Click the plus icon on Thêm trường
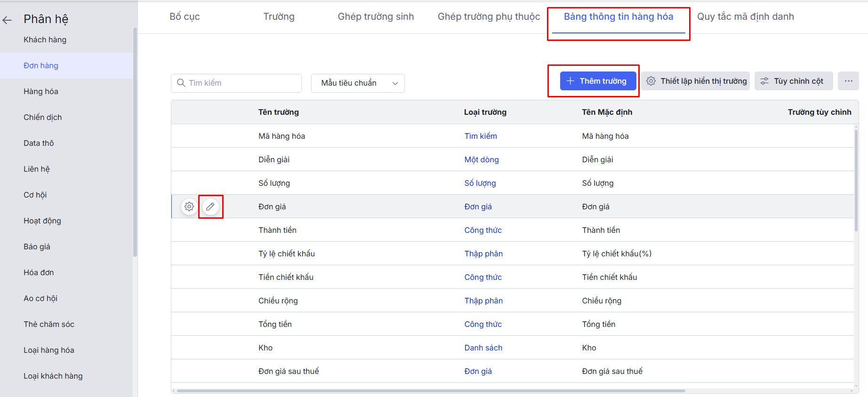Image resolution: width=868 pixels, height=397 pixels. [570, 81]
